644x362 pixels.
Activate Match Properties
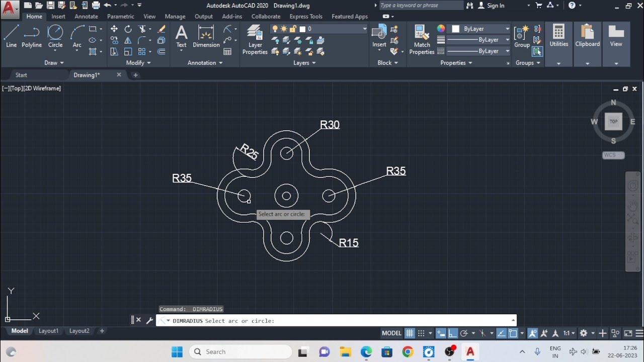tap(422, 40)
